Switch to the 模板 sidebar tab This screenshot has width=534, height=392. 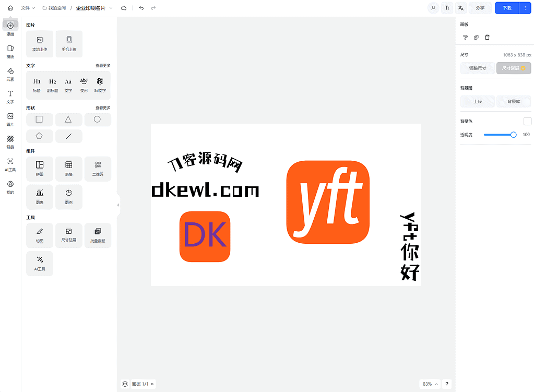point(10,52)
